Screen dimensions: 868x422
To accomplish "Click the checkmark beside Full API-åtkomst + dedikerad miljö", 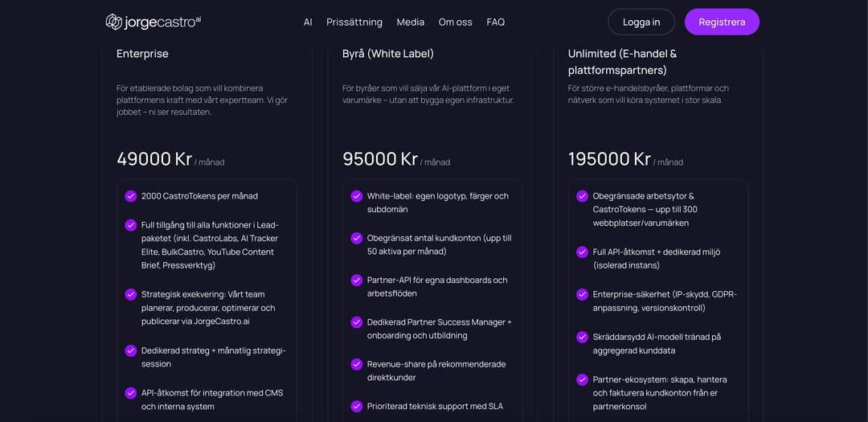I will 582,252.
